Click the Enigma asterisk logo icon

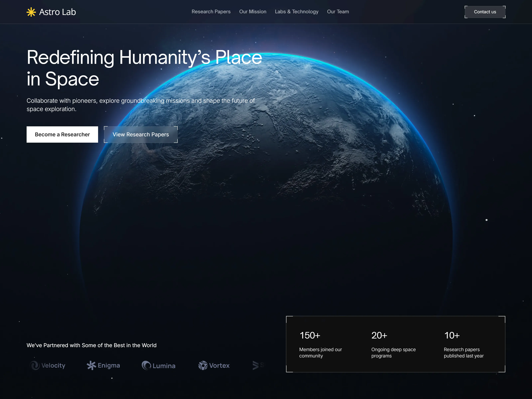point(91,365)
